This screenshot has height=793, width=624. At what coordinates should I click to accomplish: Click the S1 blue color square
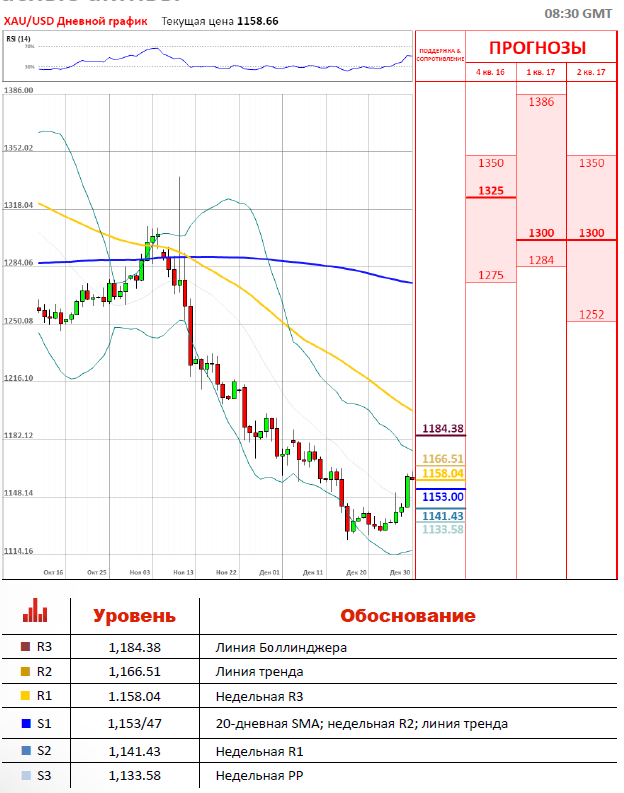25,724
